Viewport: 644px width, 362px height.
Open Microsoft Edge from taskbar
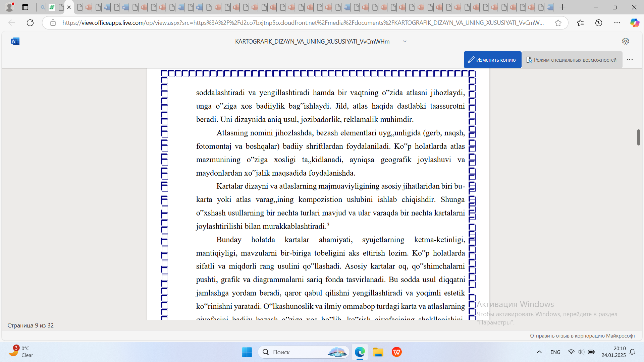[x=360, y=352]
